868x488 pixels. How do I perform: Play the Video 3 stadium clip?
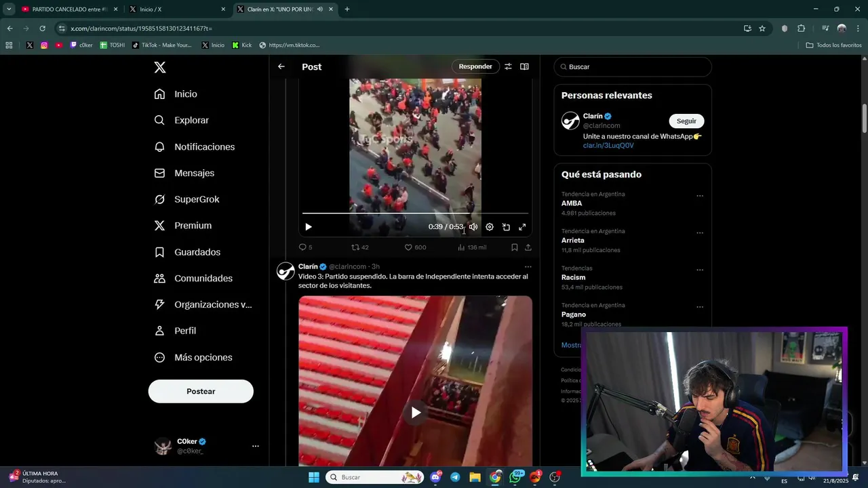(416, 412)
